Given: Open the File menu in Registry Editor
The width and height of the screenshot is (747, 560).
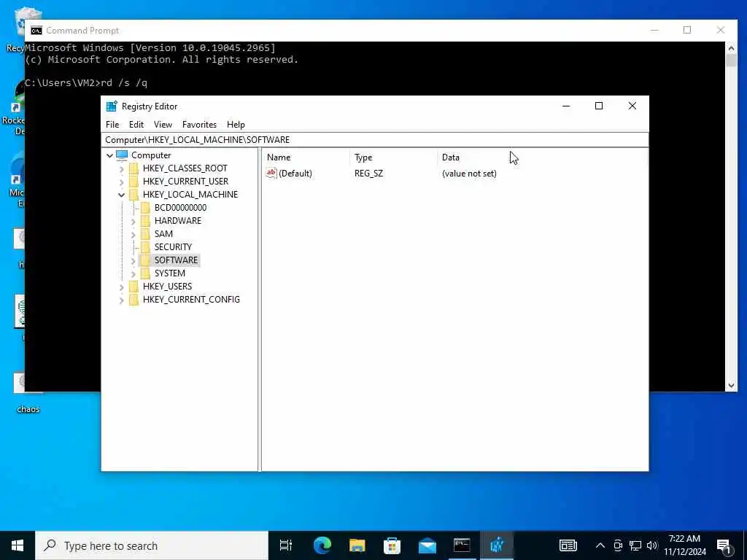Looking at the screenshot, I should point(112,124).
